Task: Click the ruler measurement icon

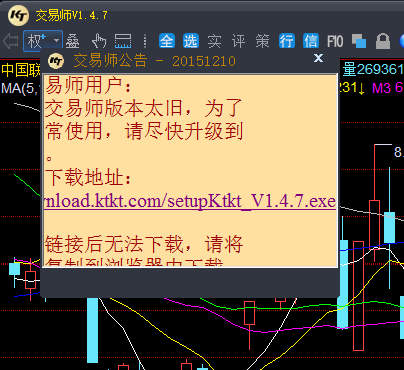Action: 123,41
